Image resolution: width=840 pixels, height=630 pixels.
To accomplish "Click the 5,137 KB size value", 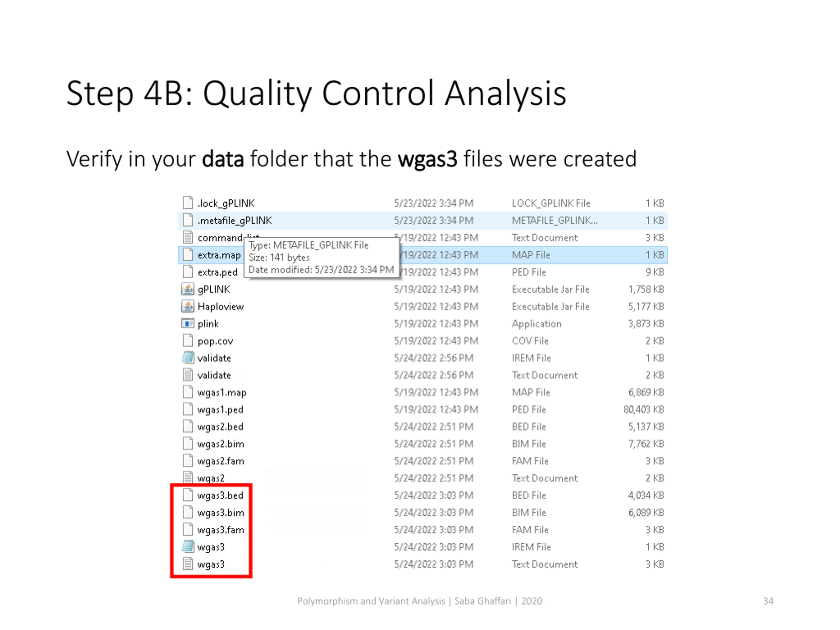I will coord(646,427).
